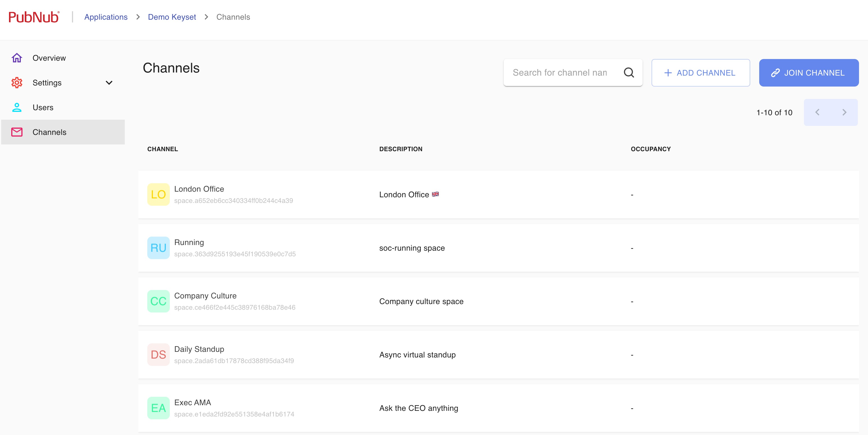Viewport: 868px width, 435px height.
Task: Click the RU avatar for Running channel
Action: pos(158,248)
